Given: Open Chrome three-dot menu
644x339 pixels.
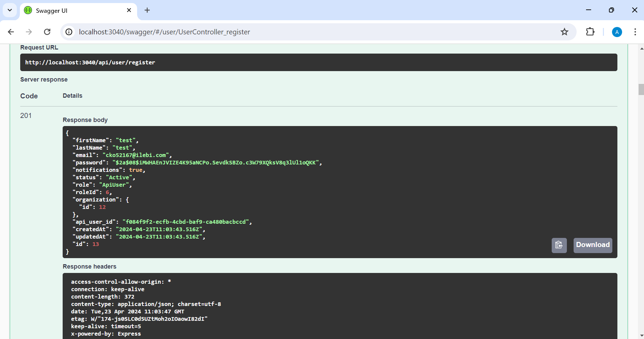Looking at the screenshot, I should coord(635,32).
